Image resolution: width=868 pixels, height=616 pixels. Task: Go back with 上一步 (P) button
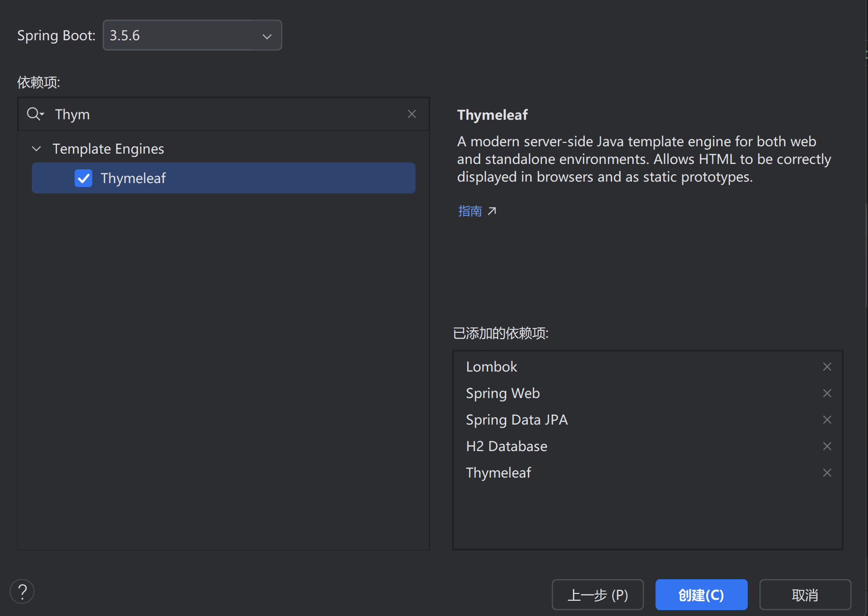(597, 595)
